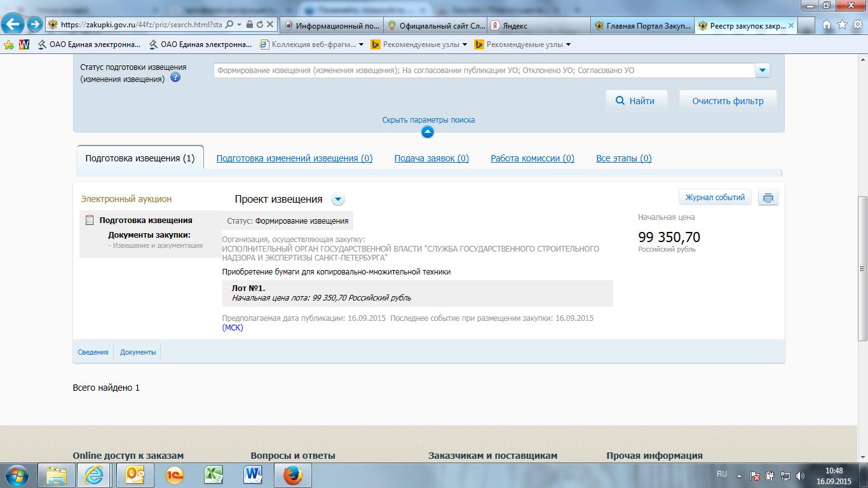The width and height of the screenshot is (868, 488).
Task: Go back with the browser Back arrow
Action: (13, 25)
